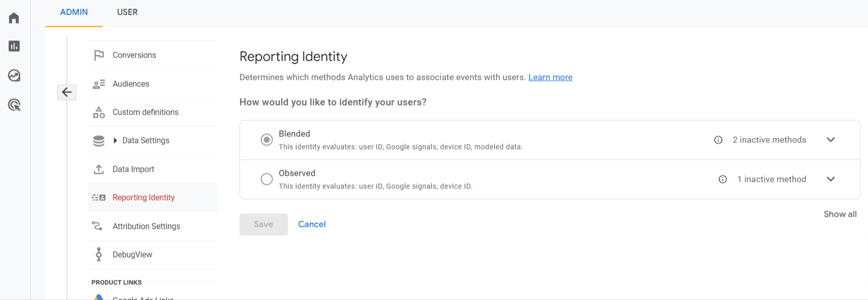Switch to the USER tab
The width and height of the screenshot is (868, 300).
[x=127, y=12]
